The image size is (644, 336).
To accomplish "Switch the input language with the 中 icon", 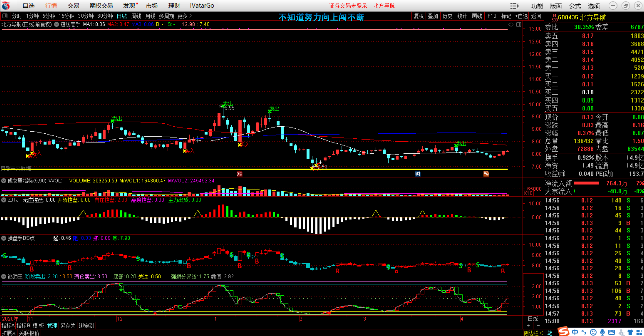I will point(575,332).
